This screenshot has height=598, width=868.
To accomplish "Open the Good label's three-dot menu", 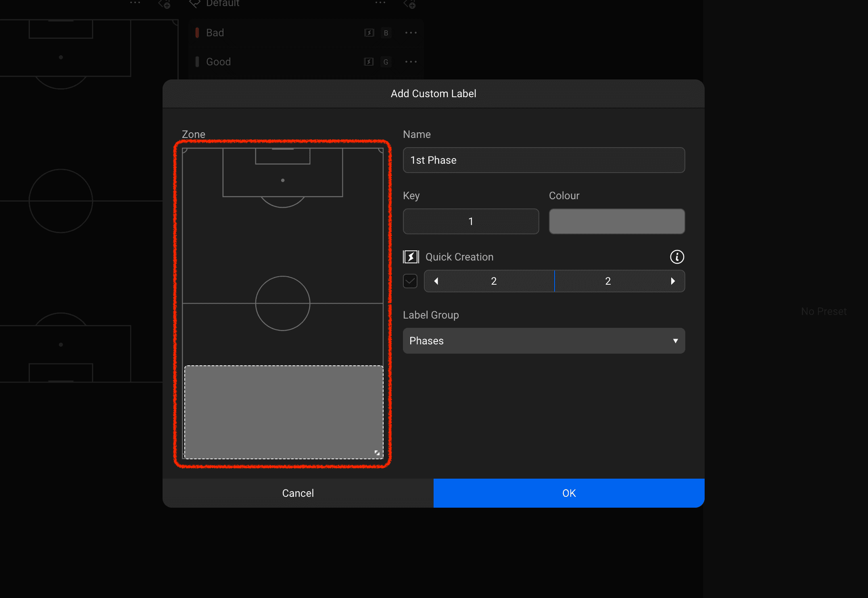I will point(411,62).
